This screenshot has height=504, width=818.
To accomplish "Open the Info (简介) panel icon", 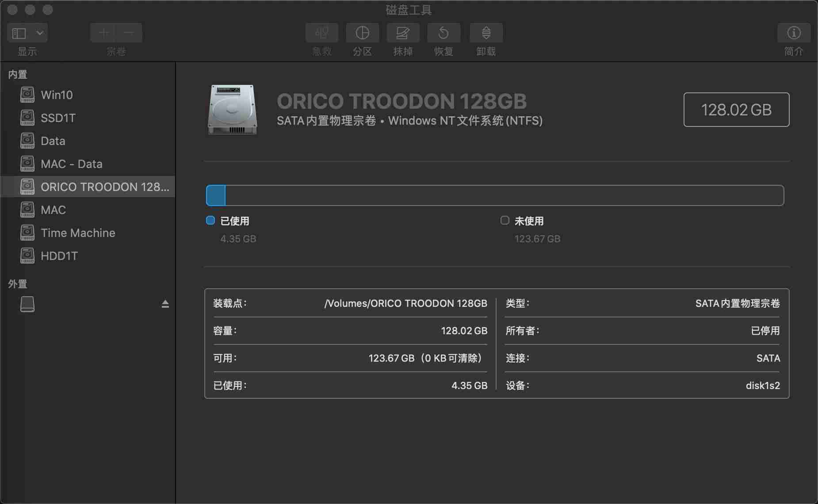I will [x=794, y=33].
